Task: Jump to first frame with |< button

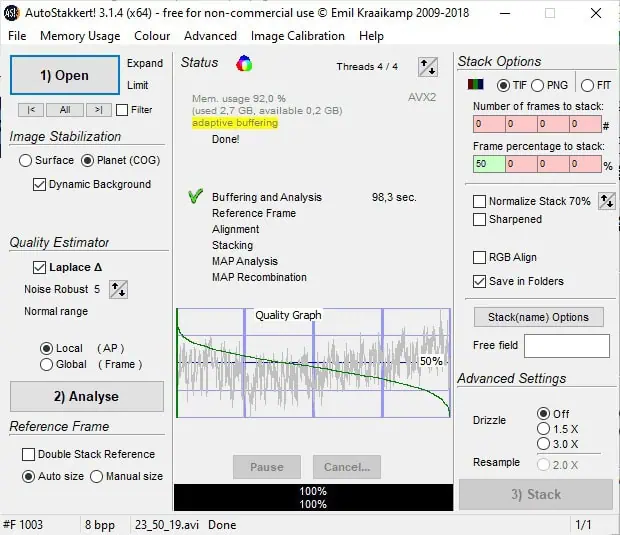Action: [x=31, y=110]
